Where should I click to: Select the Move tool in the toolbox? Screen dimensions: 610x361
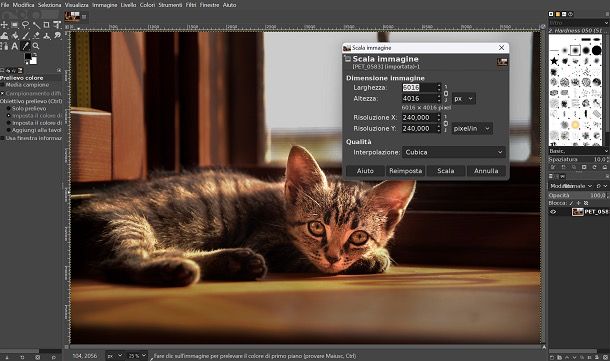tap(4, 25)
